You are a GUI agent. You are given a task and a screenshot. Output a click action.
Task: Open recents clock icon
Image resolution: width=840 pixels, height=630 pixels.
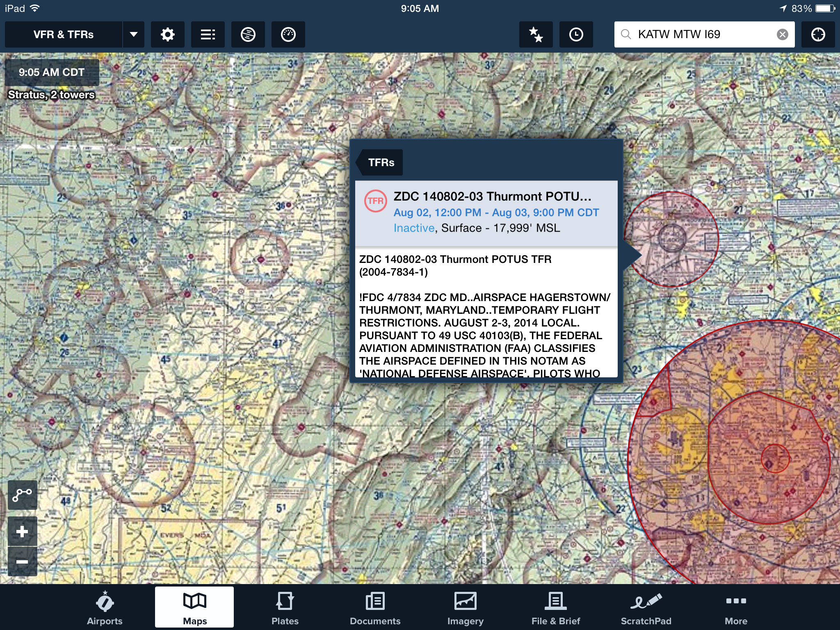[x=576, y=34]
